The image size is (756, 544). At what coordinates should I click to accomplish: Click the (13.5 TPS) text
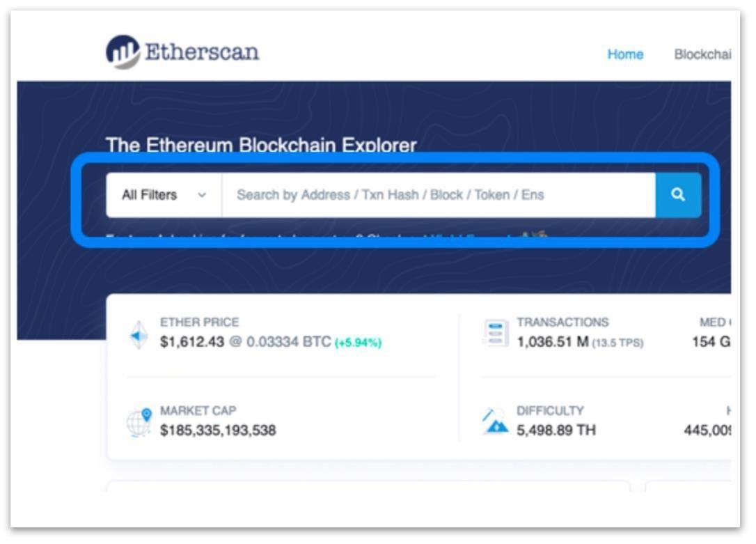[617, 343]
